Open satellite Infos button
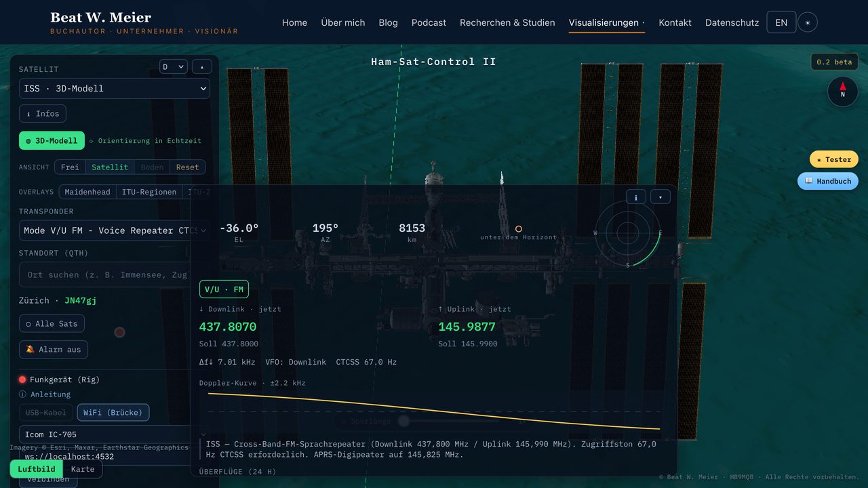Image resolution: width=868 pixels, height=488 pixels. (43, 114)
